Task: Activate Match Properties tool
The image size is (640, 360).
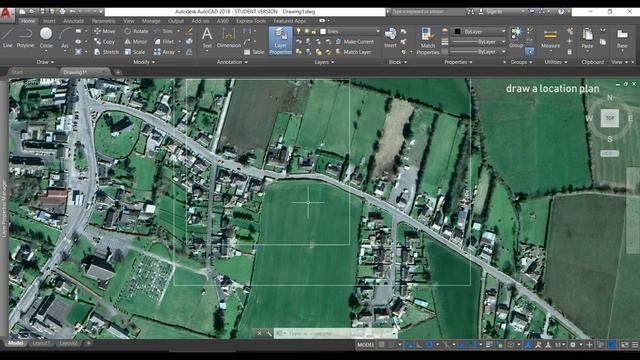Action: pyautogui.click(x=428, y=41)
